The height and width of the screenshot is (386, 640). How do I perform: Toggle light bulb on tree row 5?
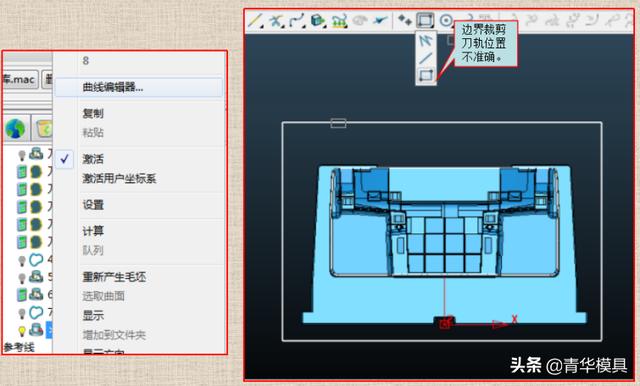[x=22, y=278]
